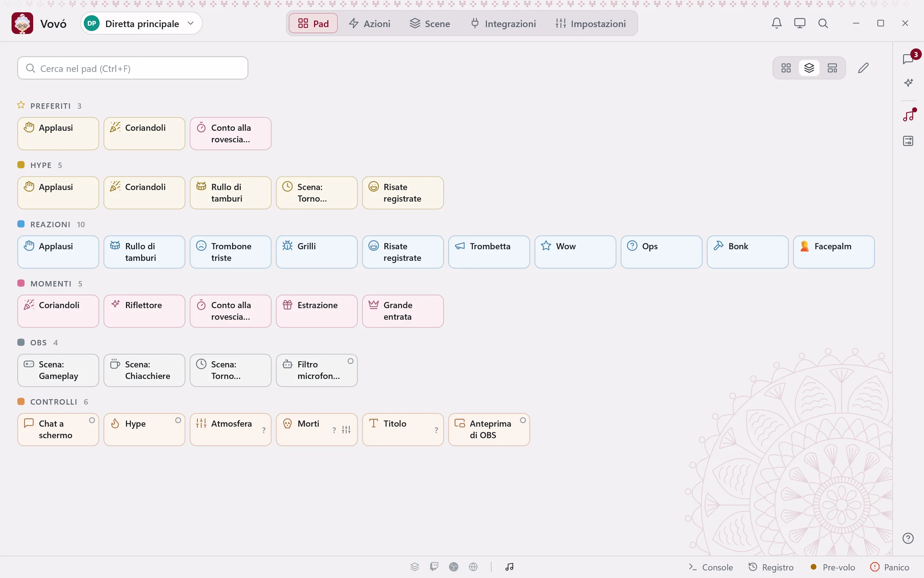Screen dimensions: 924x578
Task: Click the globe status bar icon
Action: point(473,566)
